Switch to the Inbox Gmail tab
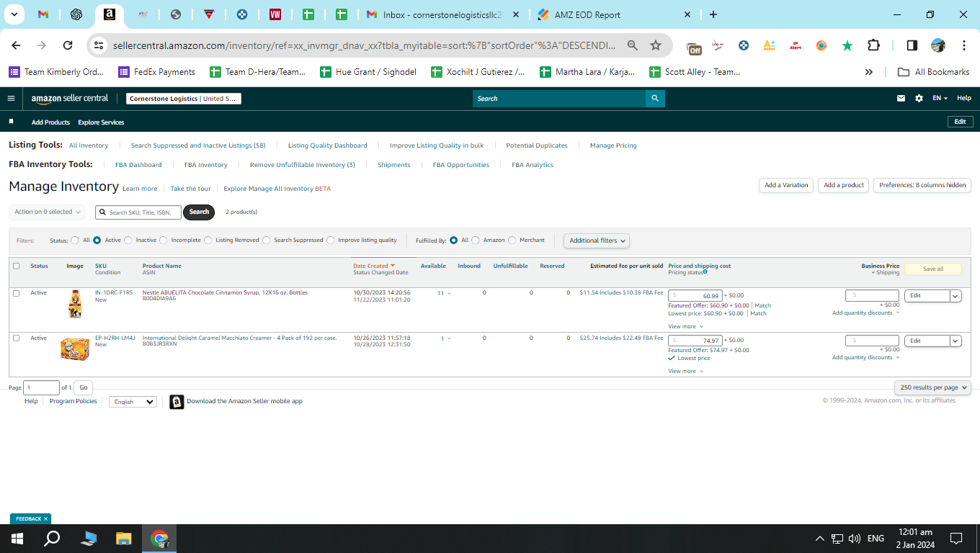 click(x=443, y=14)
